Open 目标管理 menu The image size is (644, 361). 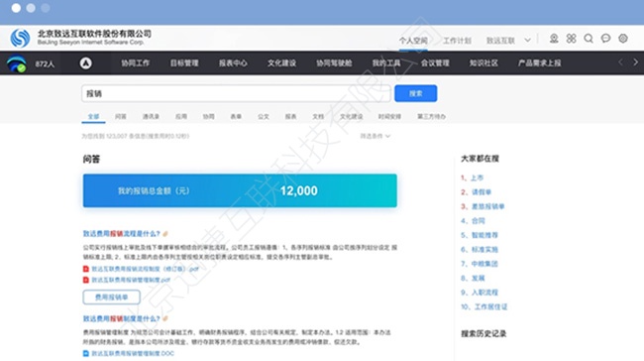point(184,62)
